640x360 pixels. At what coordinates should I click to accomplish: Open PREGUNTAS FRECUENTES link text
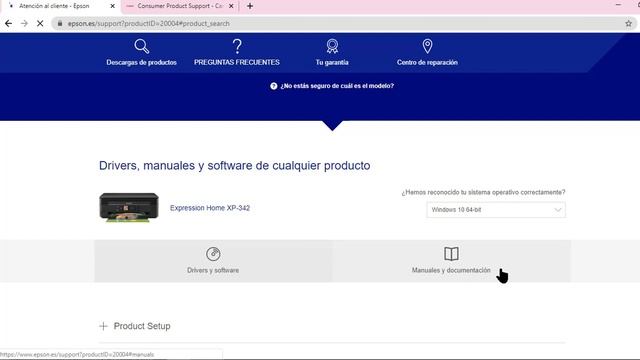[237, 62]
